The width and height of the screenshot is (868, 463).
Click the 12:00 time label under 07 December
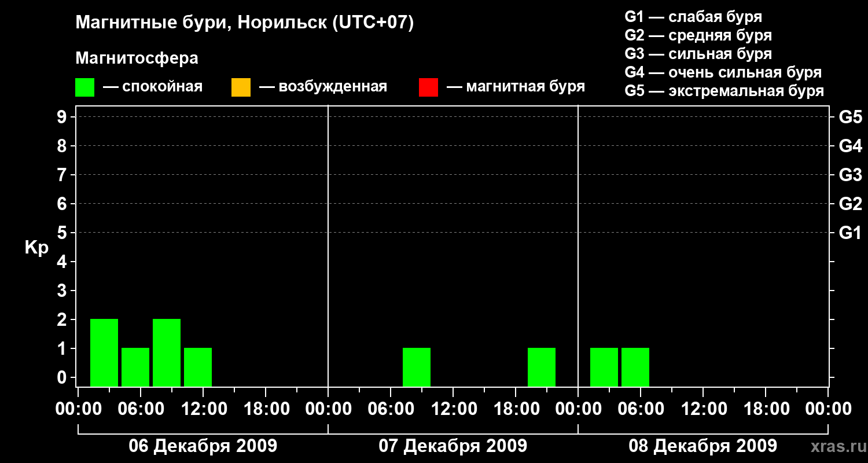click(453, 409)
